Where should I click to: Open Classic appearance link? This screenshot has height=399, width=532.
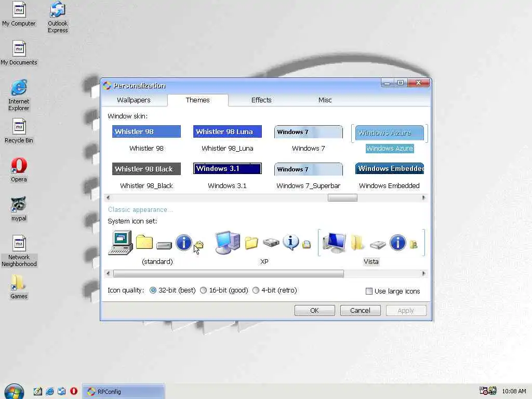[x=140, y=210]
